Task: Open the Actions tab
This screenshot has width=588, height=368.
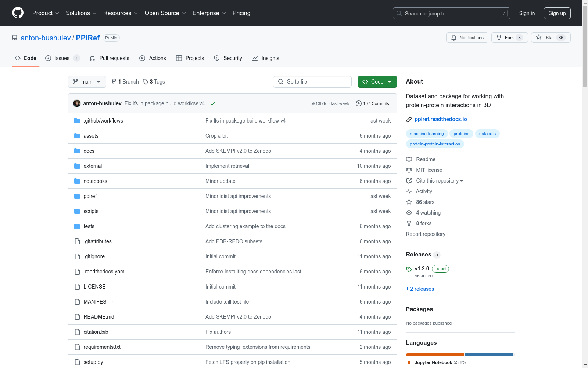Action: coord(153,58)
